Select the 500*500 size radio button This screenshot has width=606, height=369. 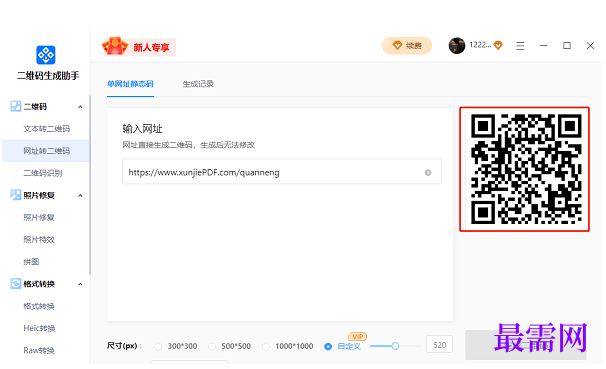coord(212,347)
